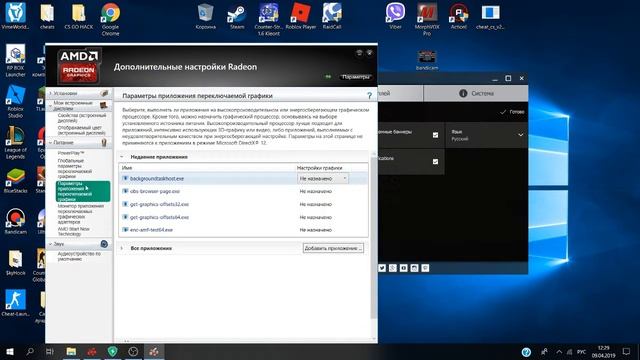
Task: Collapse the Недавние приложения section
Action: click(x=122, y=157)
